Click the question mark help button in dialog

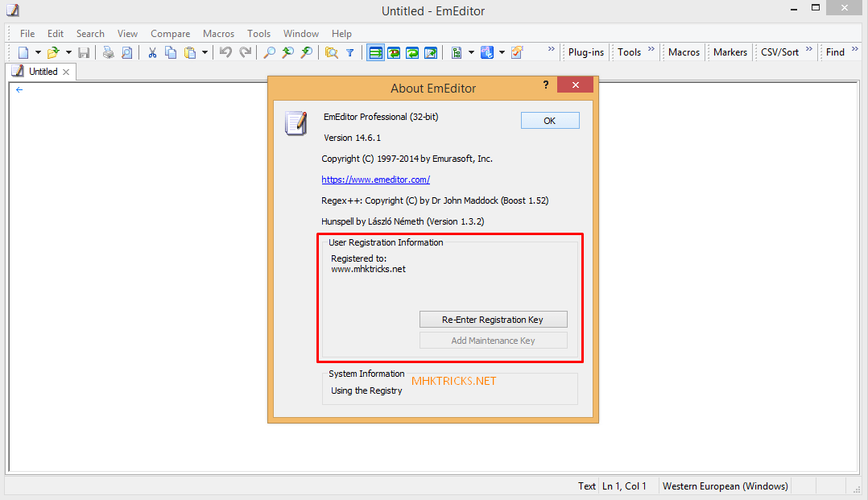(x=546, y=85)
